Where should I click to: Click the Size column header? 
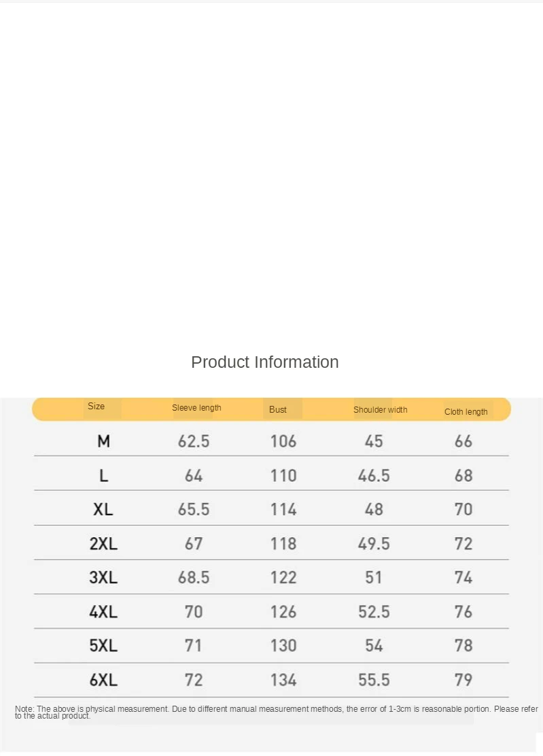click(97, 407)
